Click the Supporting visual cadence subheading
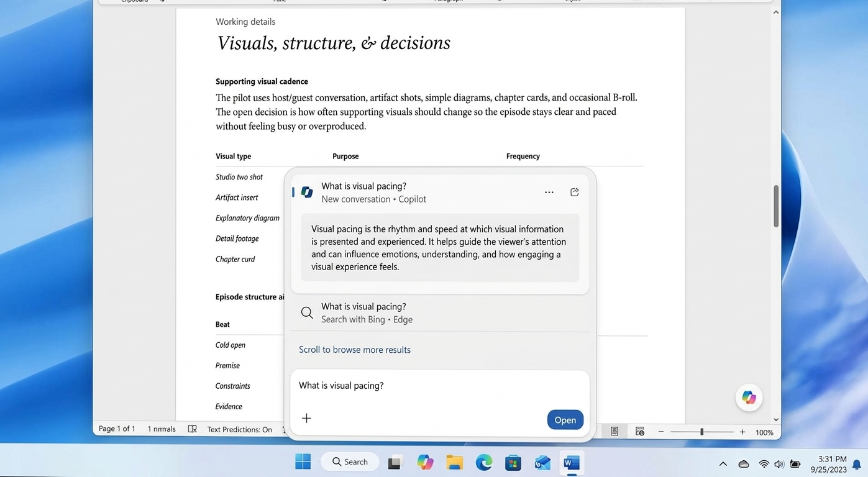The width and height of the screenshot is (868, 477). coord(262,81)
